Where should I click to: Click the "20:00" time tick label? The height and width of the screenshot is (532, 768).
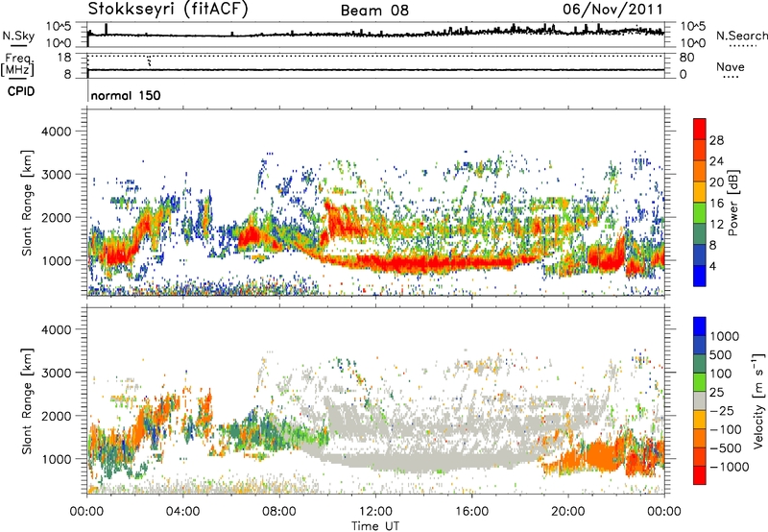pyautogui.click(x=567, y=512)
